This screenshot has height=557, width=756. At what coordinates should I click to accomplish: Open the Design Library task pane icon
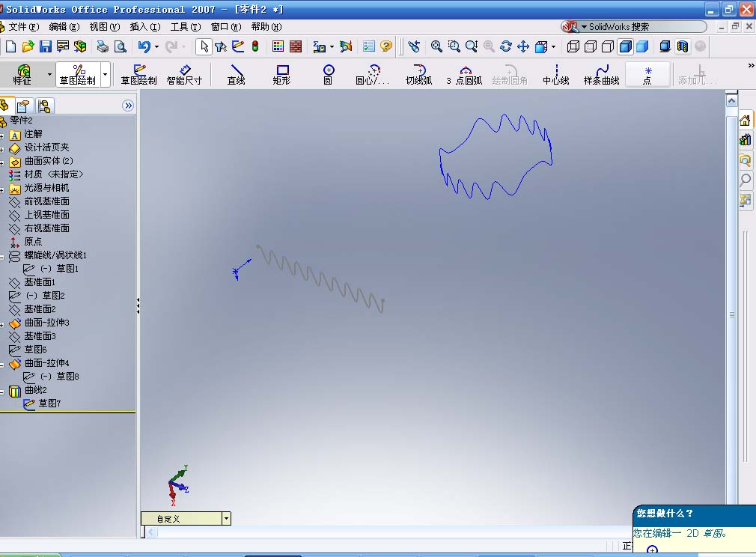[x=746, y=140]
